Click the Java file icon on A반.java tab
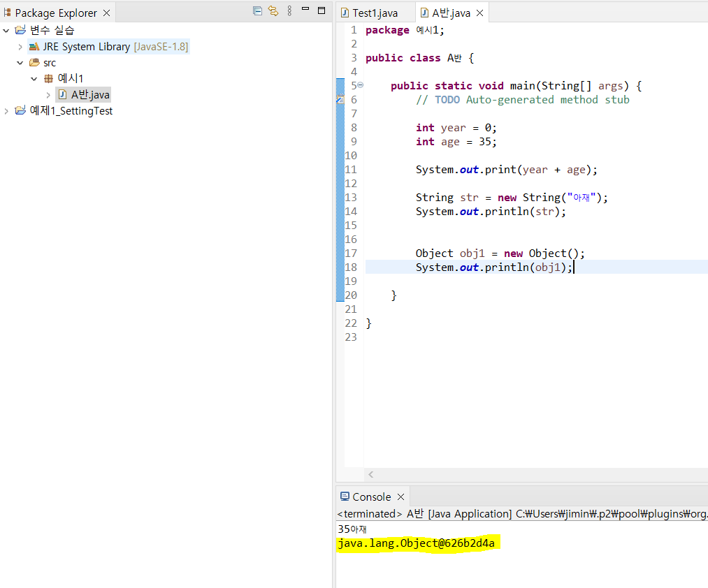Viewport: 708px width, 588px height. [424, 13]
